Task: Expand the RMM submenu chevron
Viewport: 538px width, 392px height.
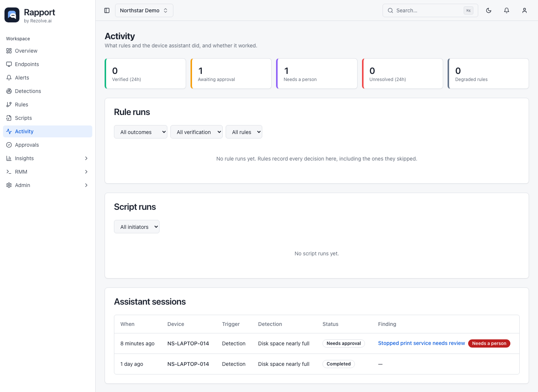Action: tap(86, 172)
